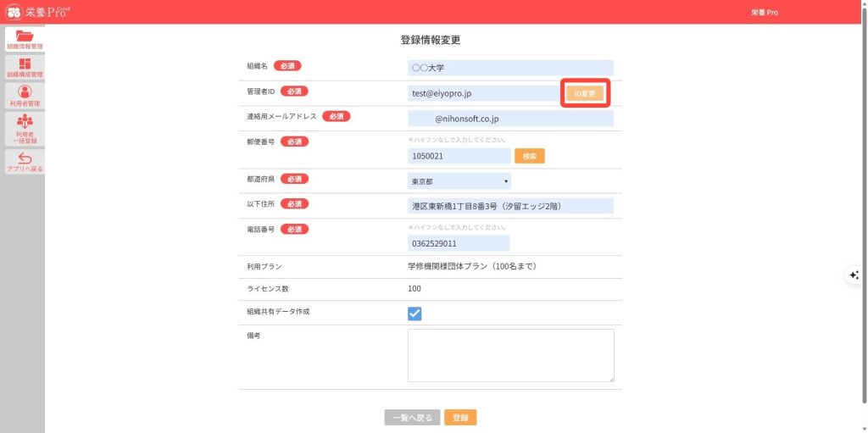Expand the 都道府県 dropdown showing 東京都
This screenshot has height=433, width=868.
pyautogui.click(x=459, y=181)
